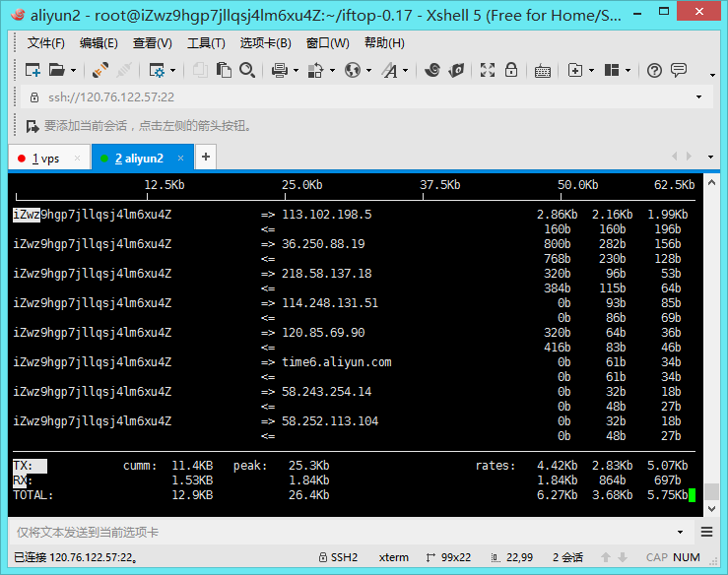This screenshot has height=575, width=728.
Task: Click 113.102.198.5 in the terminal
Action: click(327, 215)
